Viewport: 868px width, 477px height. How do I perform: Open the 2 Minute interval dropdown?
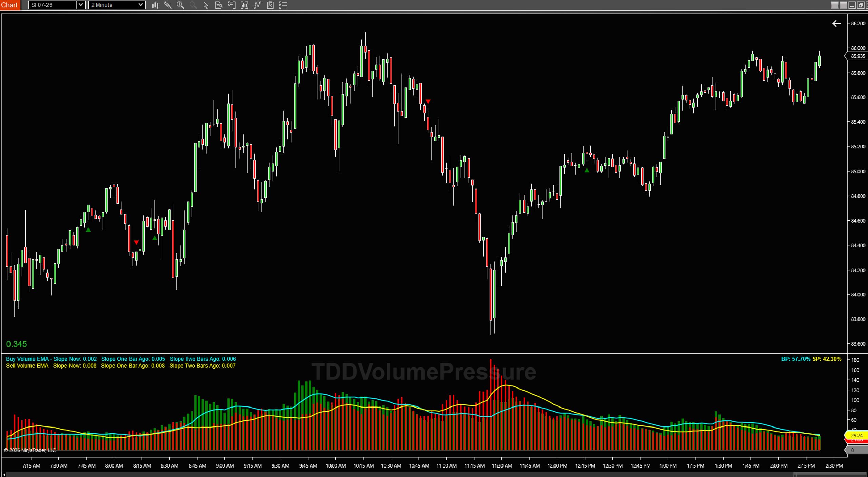click(117, 5)
